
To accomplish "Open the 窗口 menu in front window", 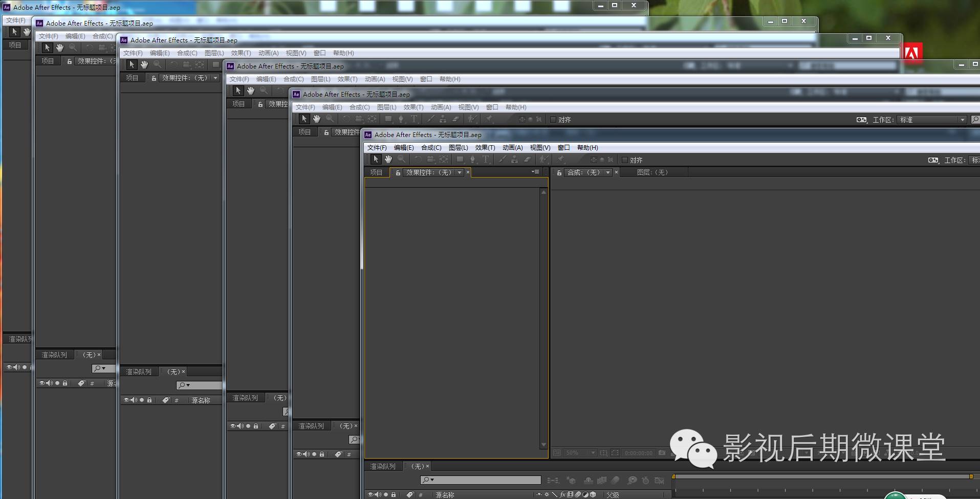I will click(563, 148).
